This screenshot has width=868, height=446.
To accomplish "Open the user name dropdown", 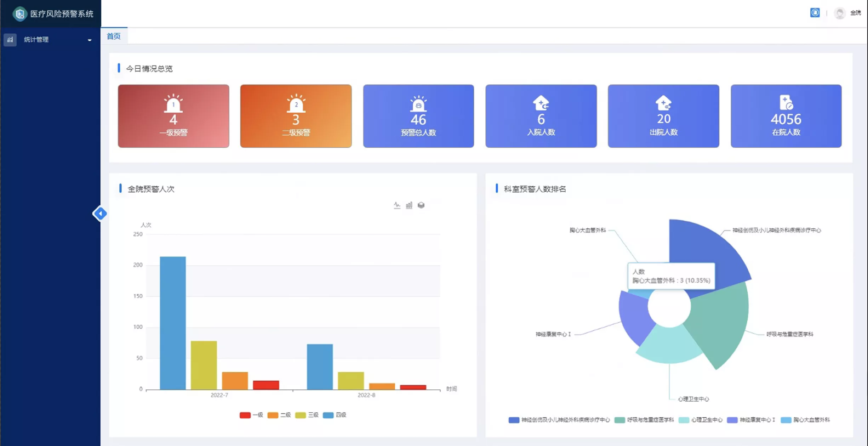I will 855,13.
